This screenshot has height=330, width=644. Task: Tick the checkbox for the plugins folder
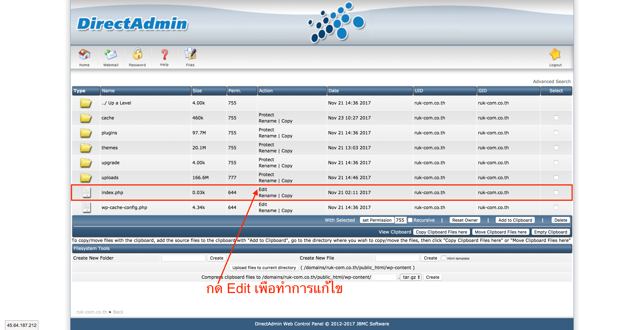(x=556, y=133)
